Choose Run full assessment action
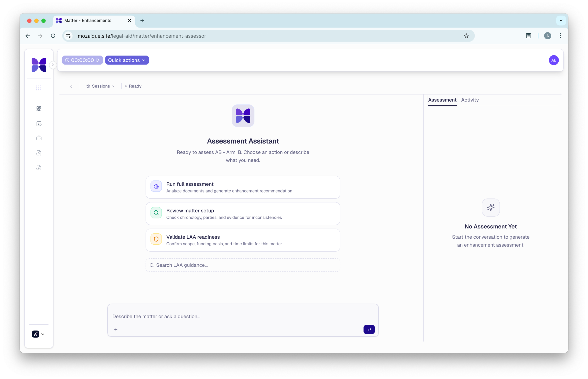The height and width of the screenshot is (379, 588). 243,187
